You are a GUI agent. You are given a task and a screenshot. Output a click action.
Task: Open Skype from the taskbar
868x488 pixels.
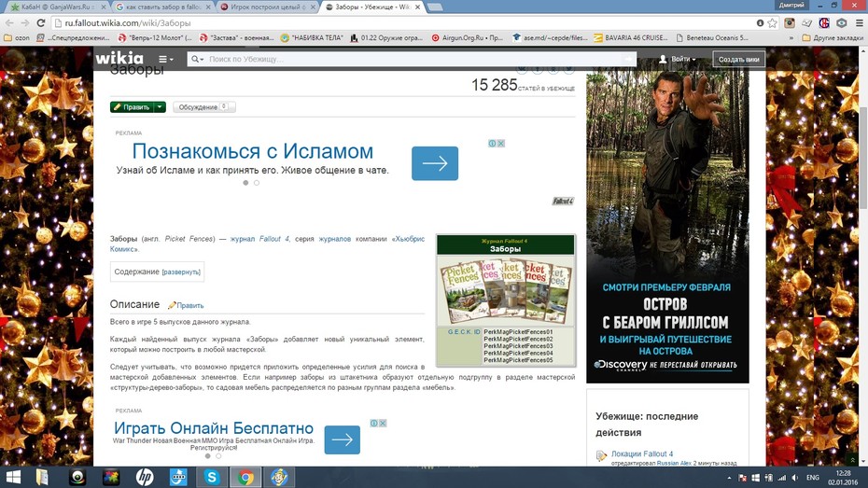coord(212,477)
